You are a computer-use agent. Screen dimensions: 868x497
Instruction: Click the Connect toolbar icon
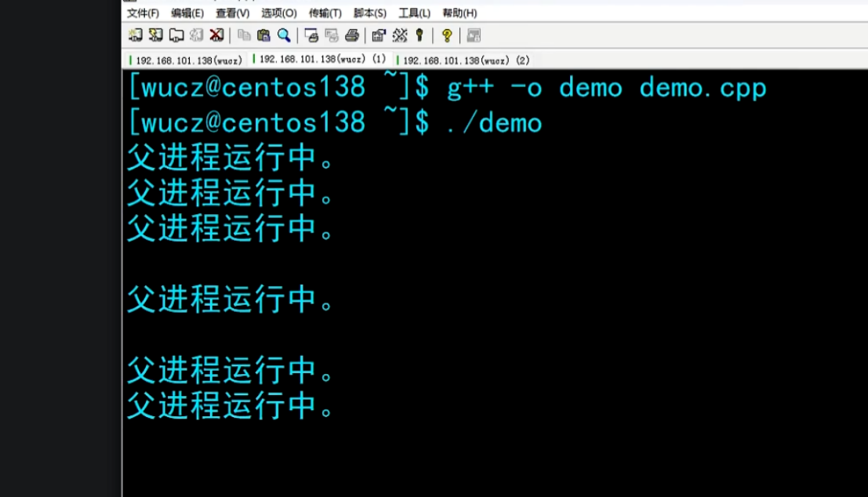[135, 35]
